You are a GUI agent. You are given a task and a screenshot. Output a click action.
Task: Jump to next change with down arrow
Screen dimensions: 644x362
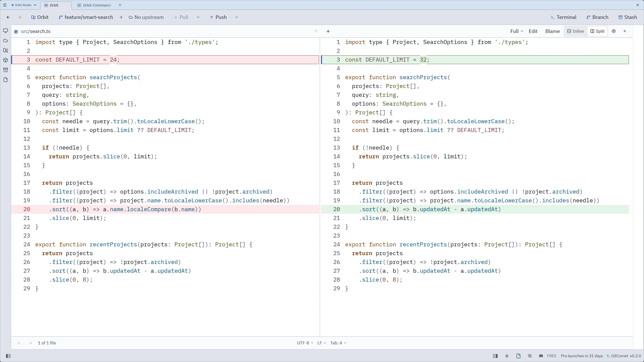pyautogui.click(x=328, y=31)
